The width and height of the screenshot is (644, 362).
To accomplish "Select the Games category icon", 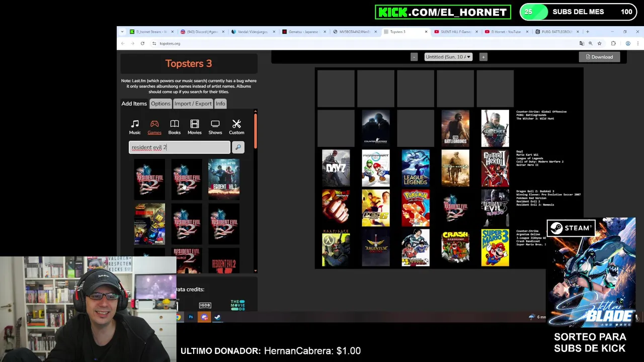I will tap(154, 127).
